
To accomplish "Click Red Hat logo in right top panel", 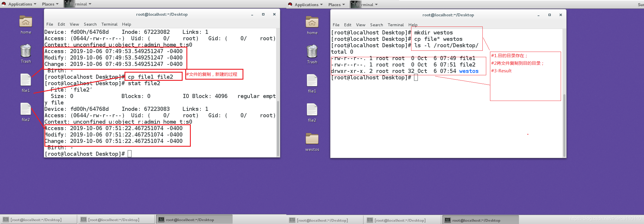I will pos(290,4).
